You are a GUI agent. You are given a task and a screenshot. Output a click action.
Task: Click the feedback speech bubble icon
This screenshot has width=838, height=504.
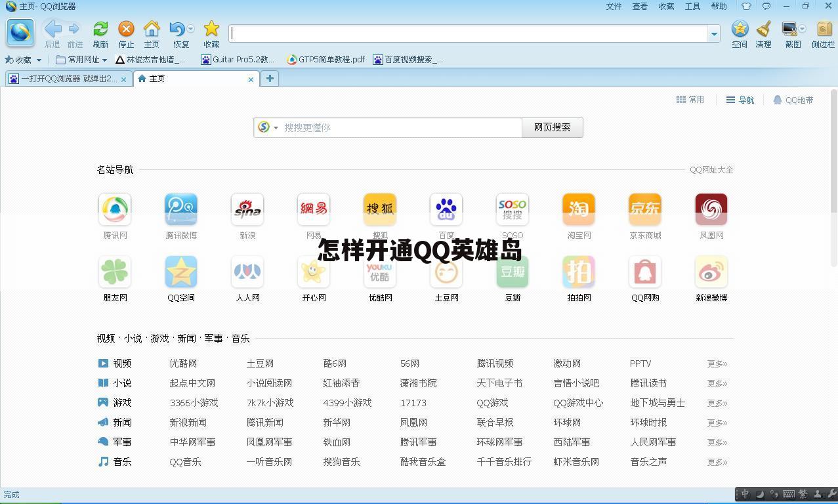tap(766, 6)
